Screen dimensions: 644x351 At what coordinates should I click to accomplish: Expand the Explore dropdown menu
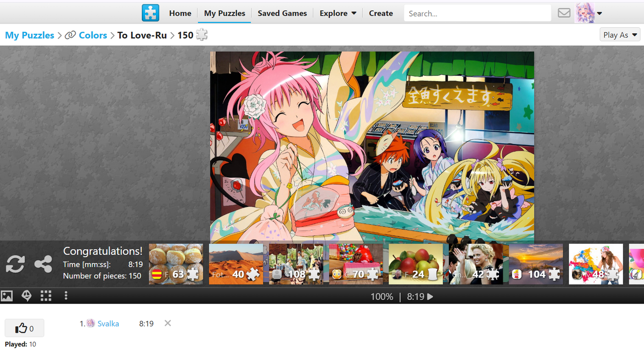pos(338,13)
